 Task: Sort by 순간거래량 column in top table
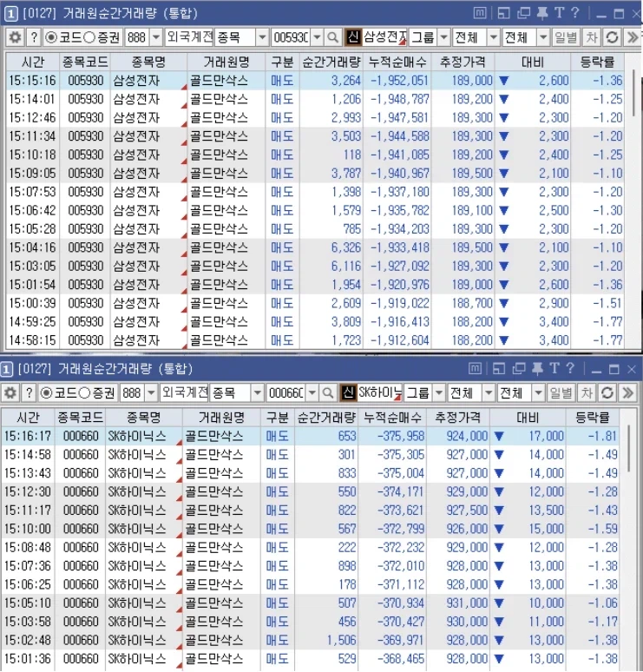[x=331, y=63]
